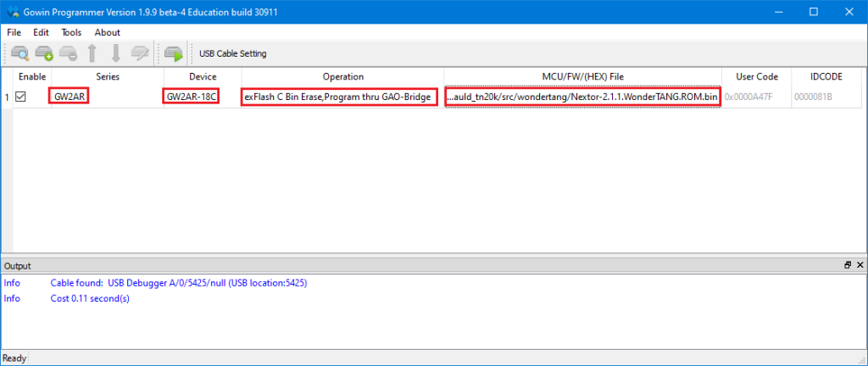Close the Output panel
This screenshot has height=366, width=868.
tap(860, 265)
